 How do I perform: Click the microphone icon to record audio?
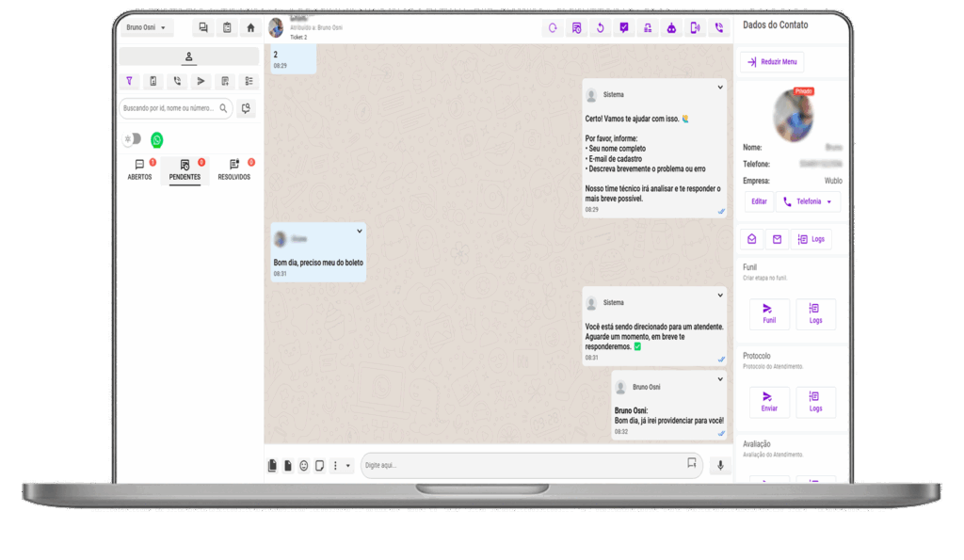pyautogui.click(x=720, y=465)
